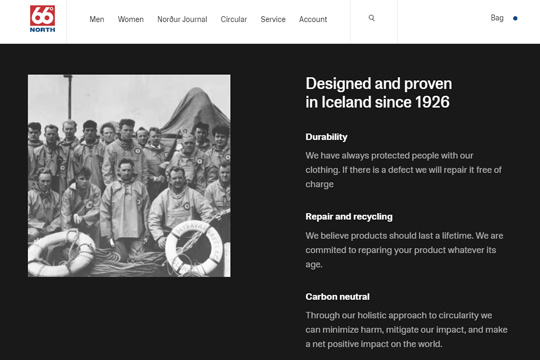Click the 'Through our holistic approach' paragraph
This screenshot has width=540, height=360.
point(406,330)
